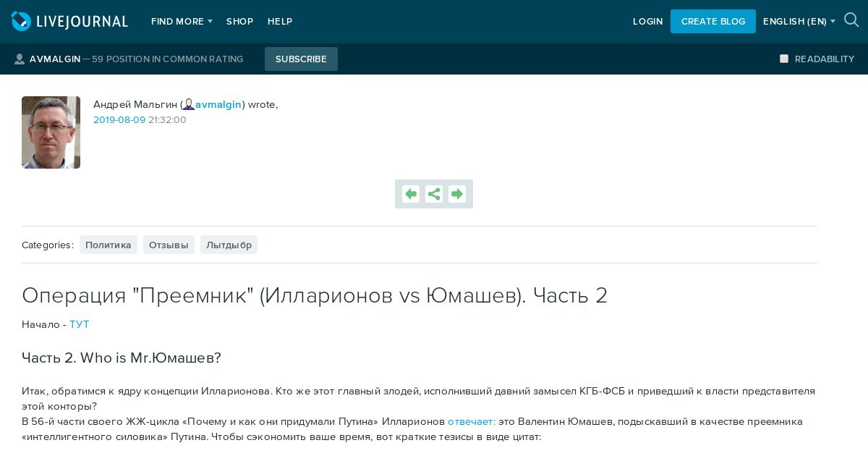Viewport: 868px width, 456px height.
Task: Open the search magnifier icon
Action: tap(851, 20)
